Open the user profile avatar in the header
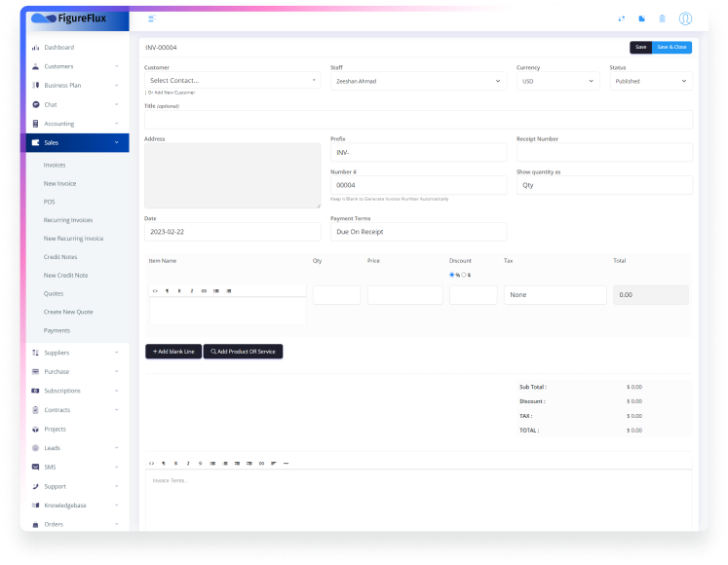The height and width of the screenshot is (565, 728). point(685,19)
